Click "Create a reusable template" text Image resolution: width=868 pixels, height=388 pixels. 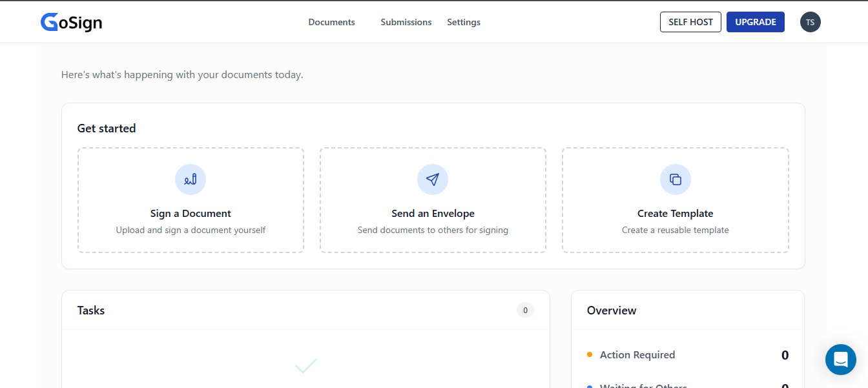pos(676,230)
